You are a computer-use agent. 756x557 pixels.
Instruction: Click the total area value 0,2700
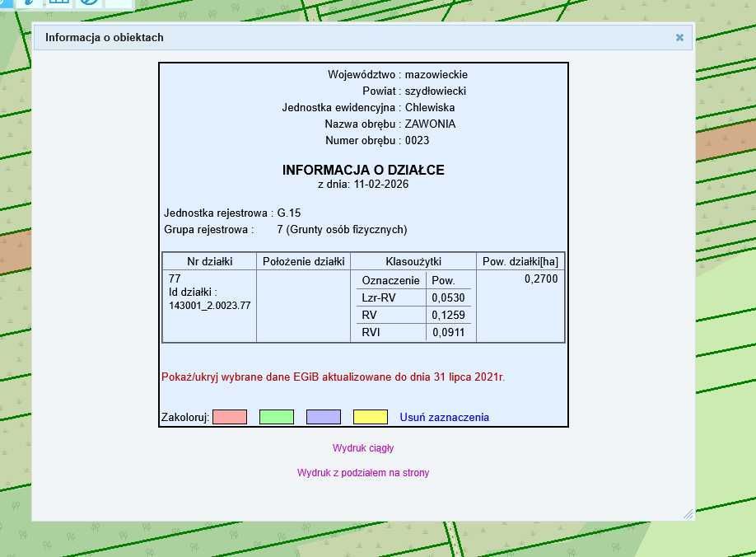(541, 278)
